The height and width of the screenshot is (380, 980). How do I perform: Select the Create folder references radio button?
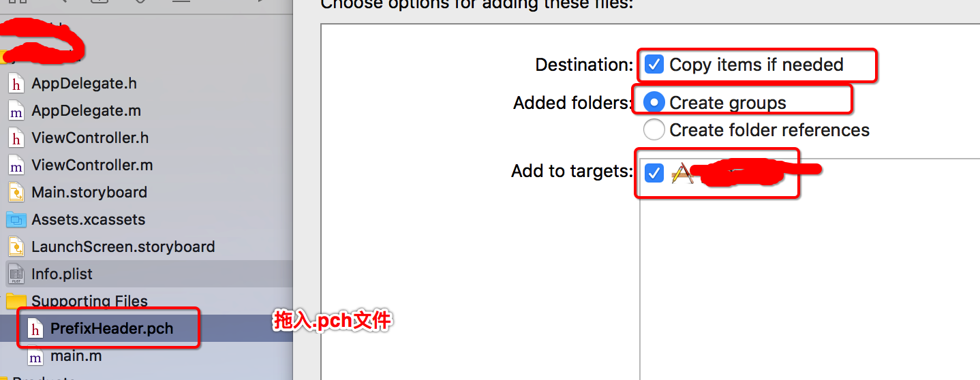(654, 129)
